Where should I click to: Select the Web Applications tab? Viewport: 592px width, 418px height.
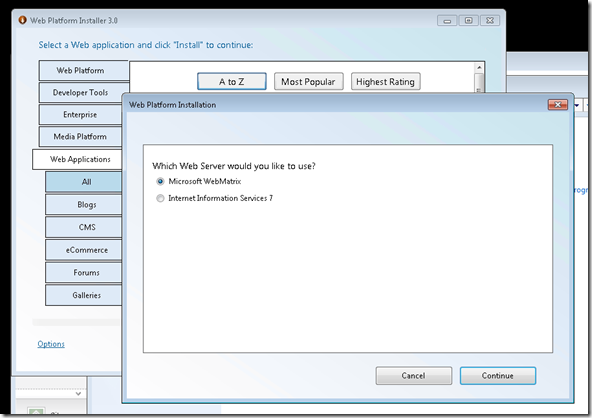click(77, 159)
